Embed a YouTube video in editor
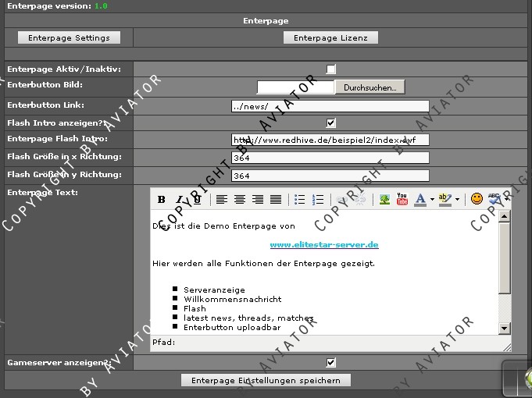This screenshot has height=398, width=532. (402, 199)
